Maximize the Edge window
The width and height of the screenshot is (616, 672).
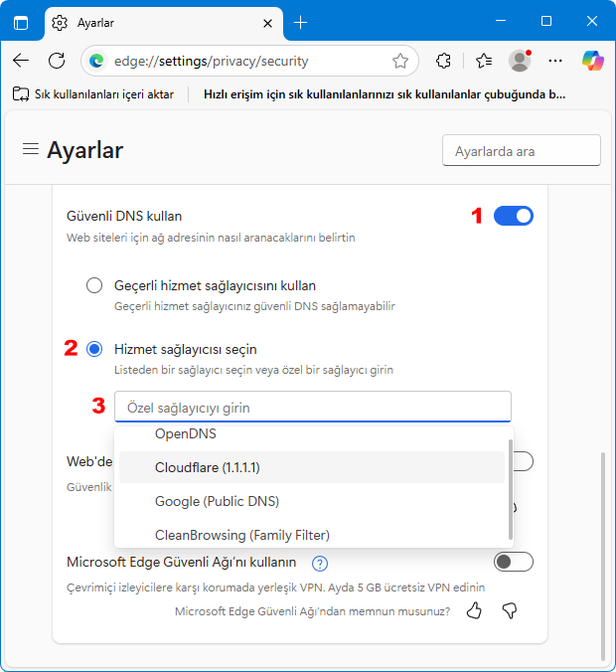[546, 21]
